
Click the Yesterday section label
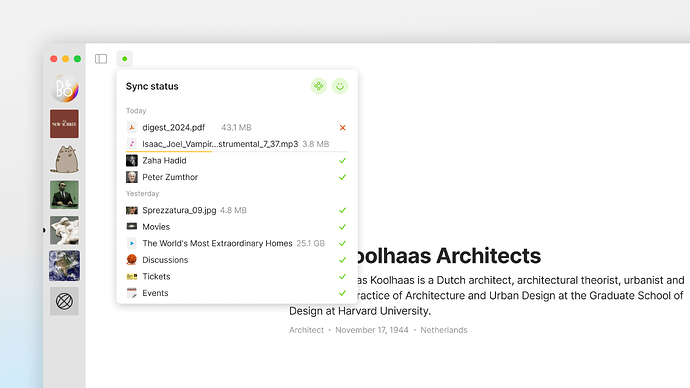pyautogui.click(x=143, y=194)
